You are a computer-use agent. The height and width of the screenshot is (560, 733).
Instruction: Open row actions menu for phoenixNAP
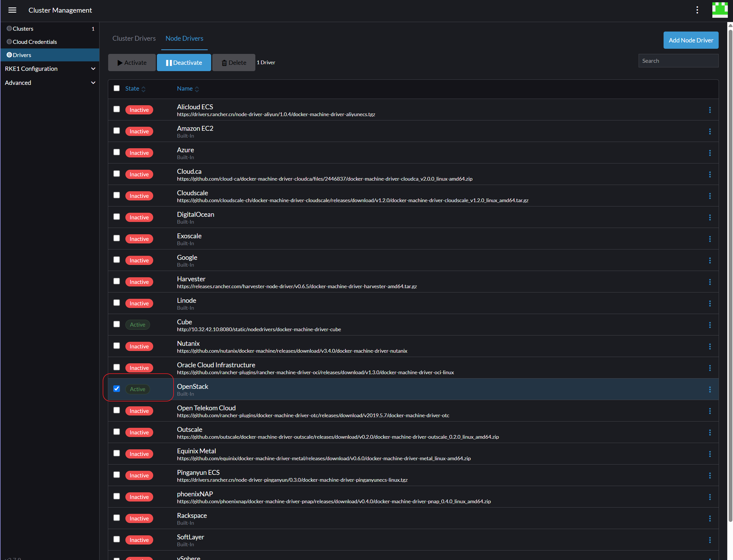coord(710,497)
